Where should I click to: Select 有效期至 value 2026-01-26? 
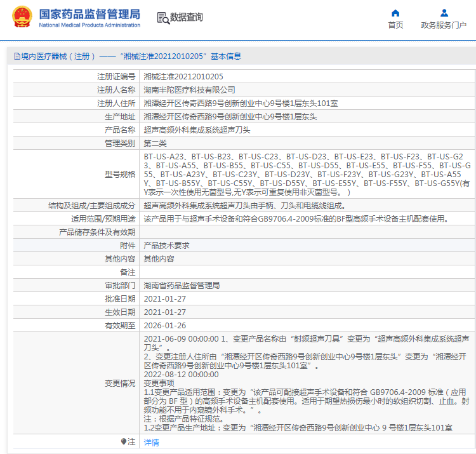164,326
